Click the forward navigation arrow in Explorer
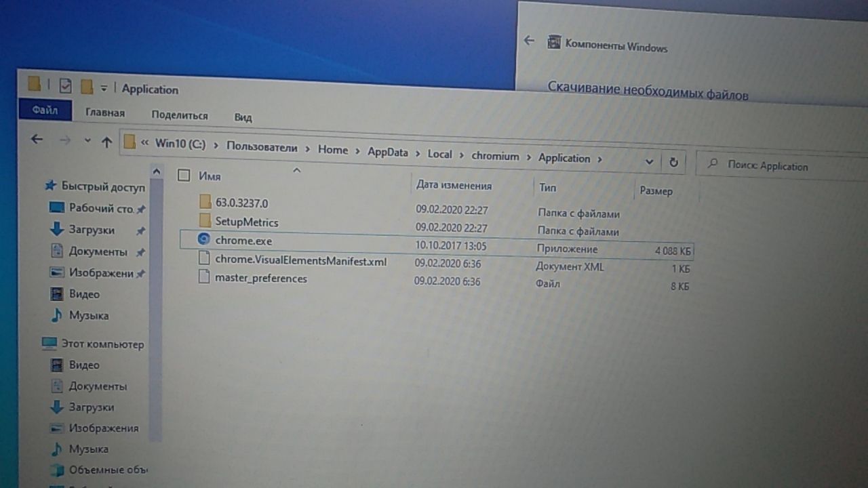868x488 pixels. pyautogui.click(x=64, y=140)
